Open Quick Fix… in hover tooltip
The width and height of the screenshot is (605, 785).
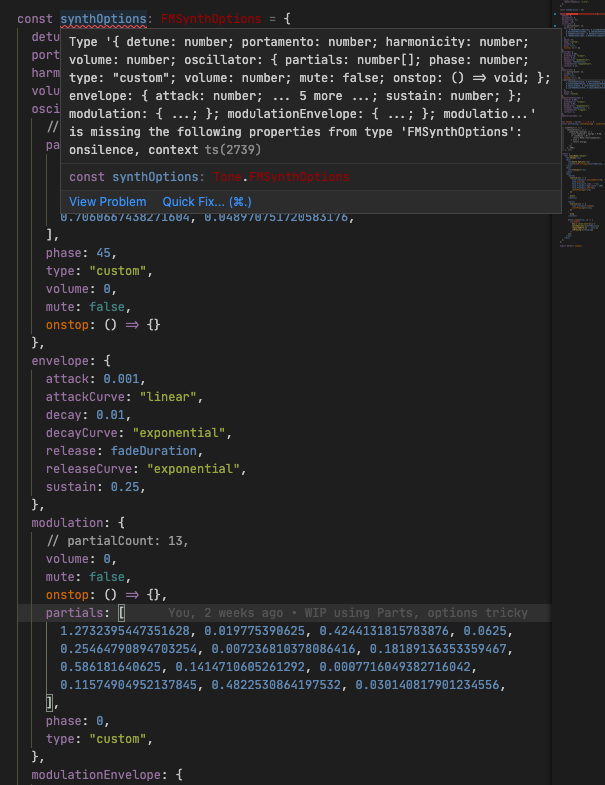[207, 202]
